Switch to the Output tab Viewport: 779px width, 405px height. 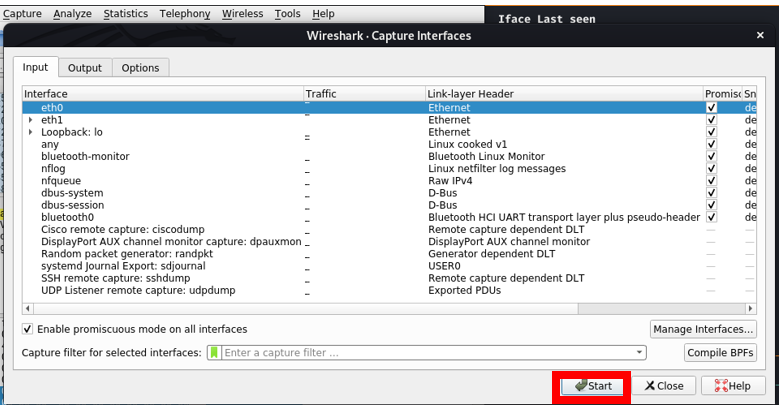click(85, 68)
